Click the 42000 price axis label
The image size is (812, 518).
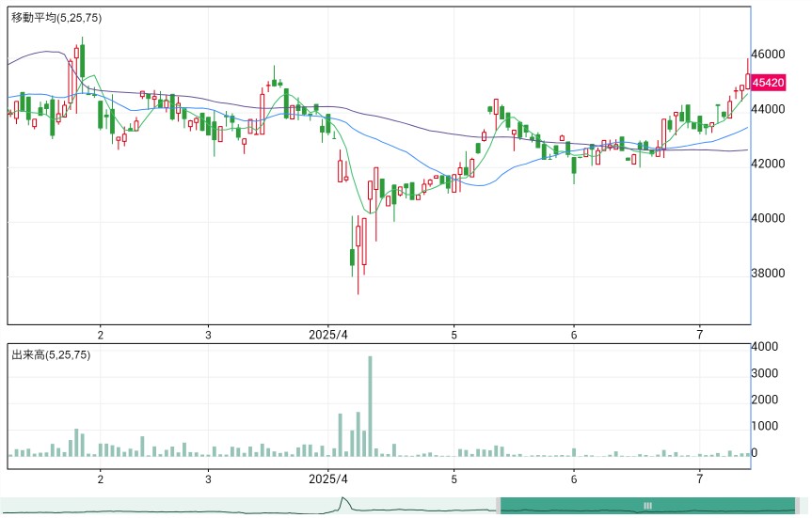point(768,164)
